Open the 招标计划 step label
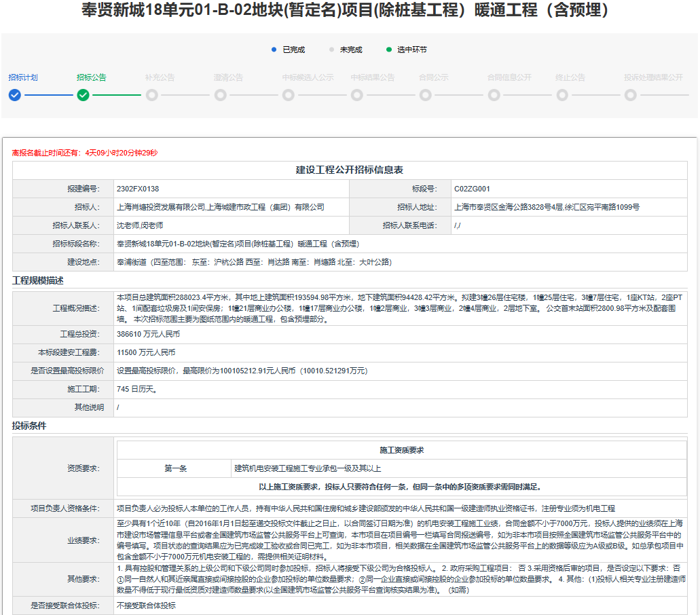The width and height of the screenshot is (700, 615). (23, 77)
